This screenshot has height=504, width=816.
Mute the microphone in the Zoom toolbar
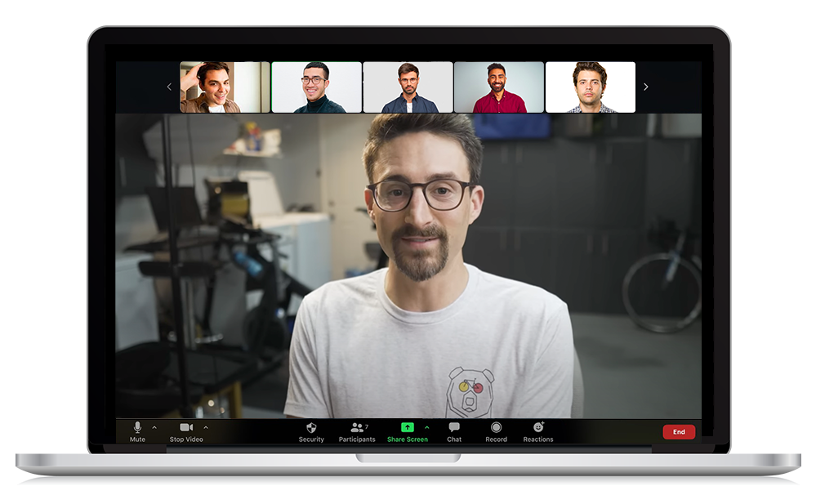coord(137,431)
